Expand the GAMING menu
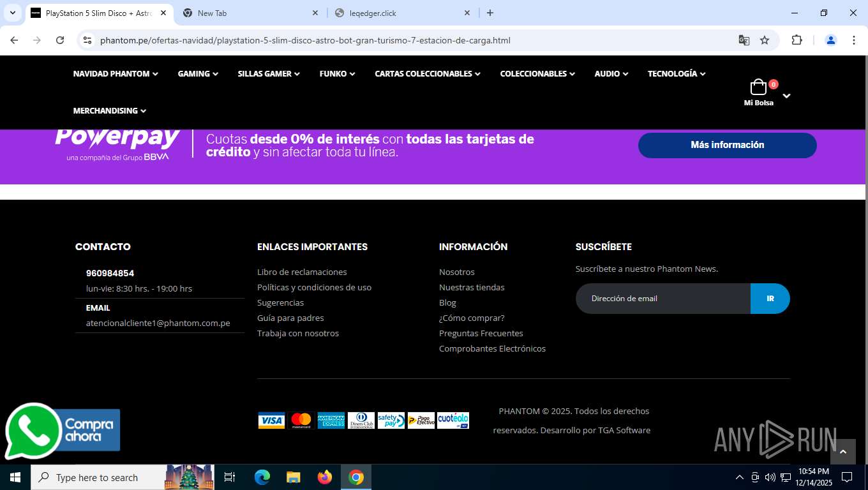This screenshot has height=490, width=868. [x=198, y=74]
